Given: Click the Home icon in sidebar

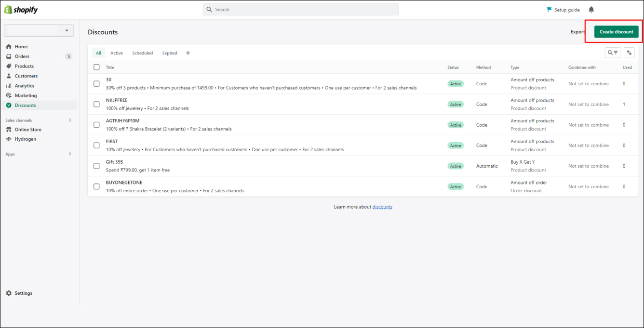Looking at the screenshot, I should [x=9, y=47].
